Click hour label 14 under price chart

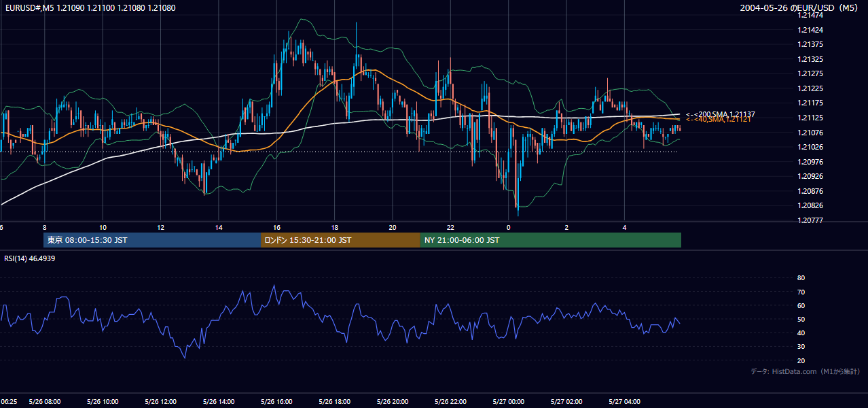click(x=219, y=227)
